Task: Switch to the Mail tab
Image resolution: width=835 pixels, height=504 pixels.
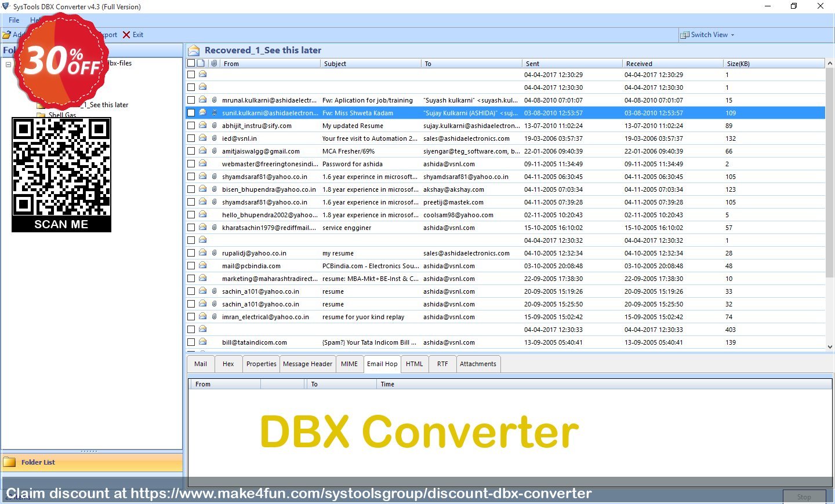Action: [201, 364]
